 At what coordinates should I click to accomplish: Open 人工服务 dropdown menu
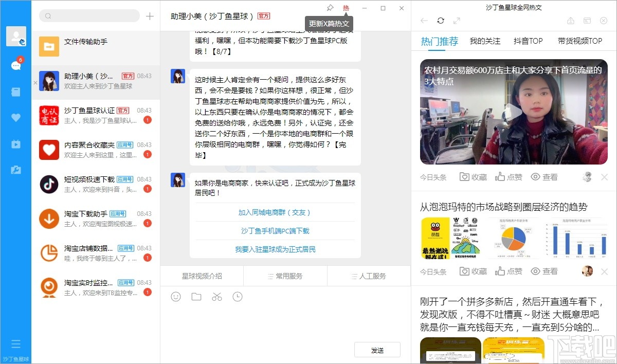pyautogui.click(x=369, y=276)
